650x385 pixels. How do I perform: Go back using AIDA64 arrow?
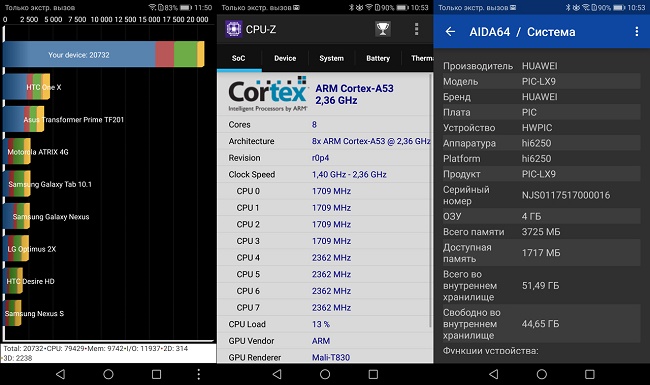pos(450,31)
